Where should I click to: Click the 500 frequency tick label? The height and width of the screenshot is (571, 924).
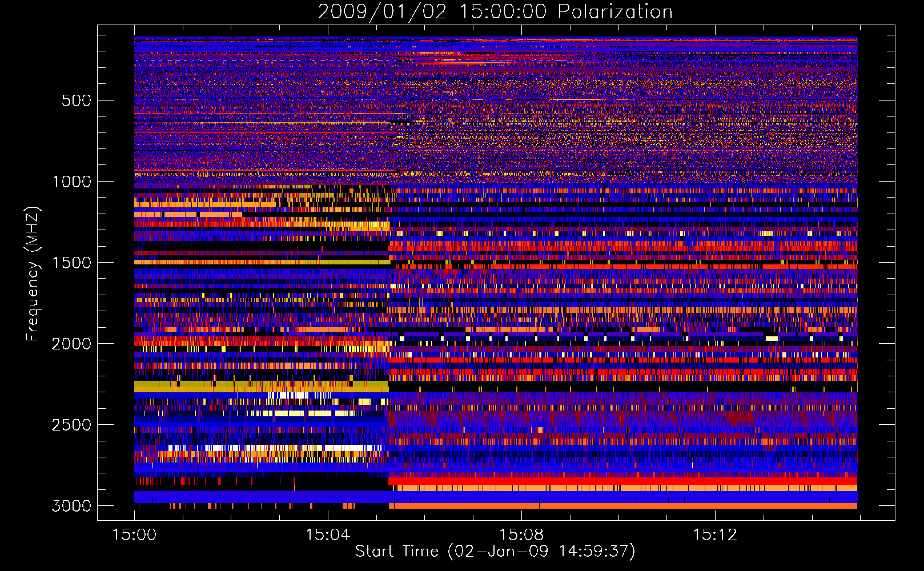coord(76,100)
